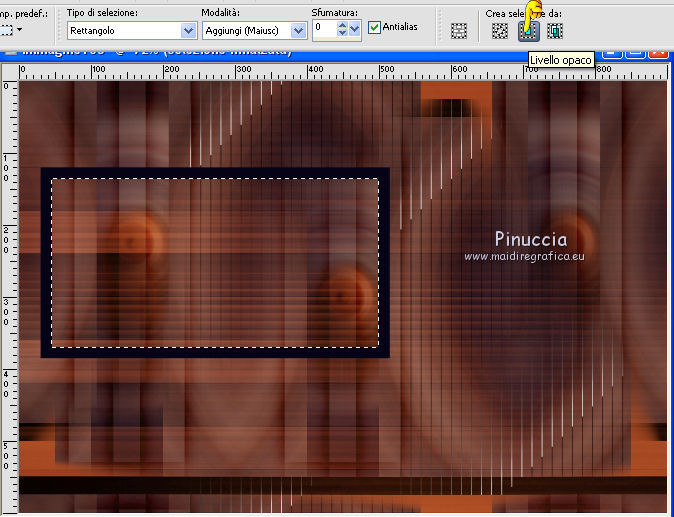Click the last icon after Crea selezione da
The image size is (674, 517).
coord(555,31)
